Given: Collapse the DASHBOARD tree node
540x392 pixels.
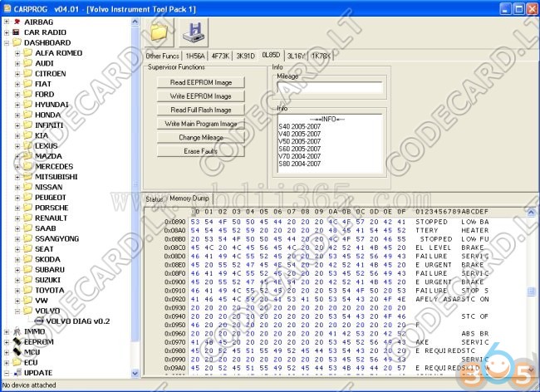Looking at the screenshot, I should click(7, 42).
